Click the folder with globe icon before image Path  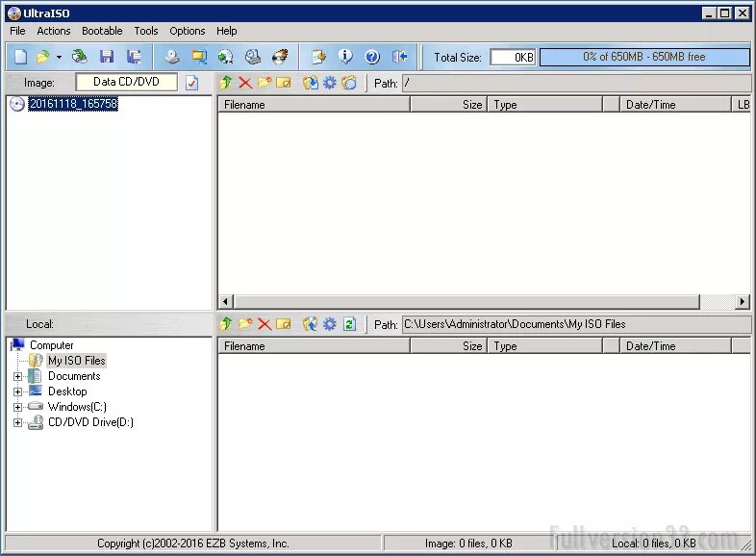349,83
